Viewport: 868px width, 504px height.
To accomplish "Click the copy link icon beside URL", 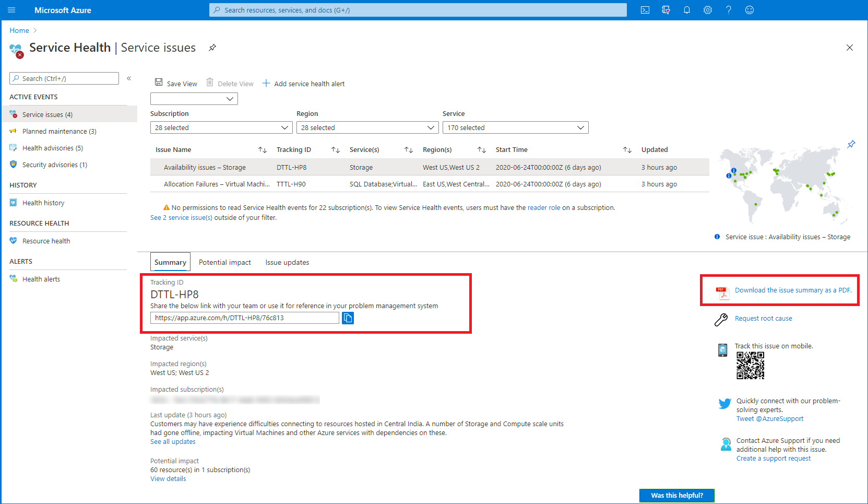I will click(348, 318).
